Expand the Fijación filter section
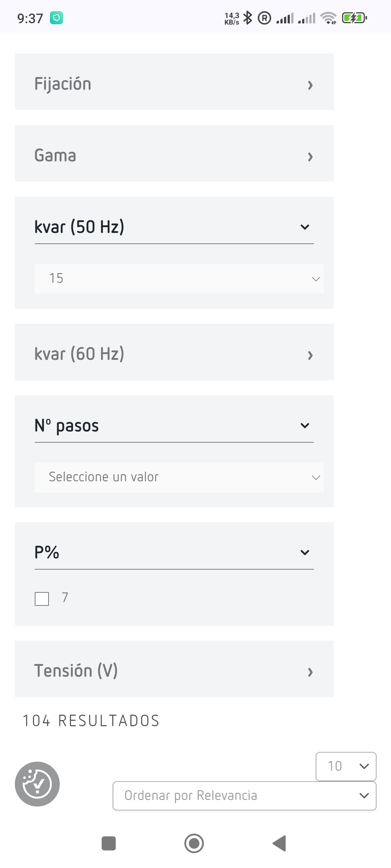Image resolution: width=391 pixels, height=868 pixels. [174, 82]
